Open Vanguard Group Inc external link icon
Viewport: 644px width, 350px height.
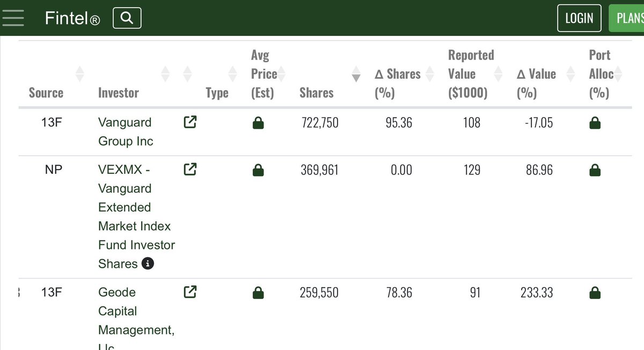[x=190, y=122]
